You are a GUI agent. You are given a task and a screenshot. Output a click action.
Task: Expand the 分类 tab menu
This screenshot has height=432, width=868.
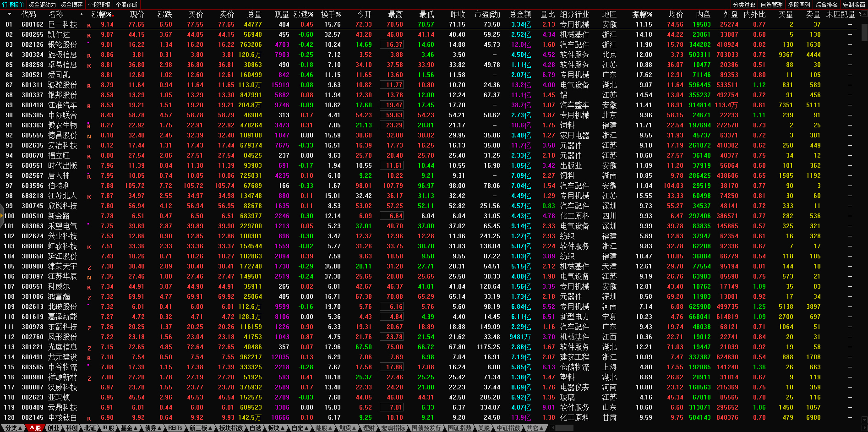click(x=14, y=428)
